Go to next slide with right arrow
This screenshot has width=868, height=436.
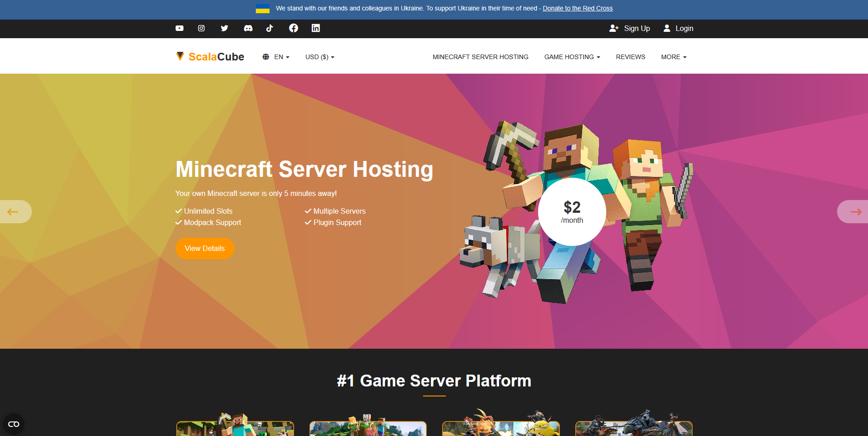[853, 212]
